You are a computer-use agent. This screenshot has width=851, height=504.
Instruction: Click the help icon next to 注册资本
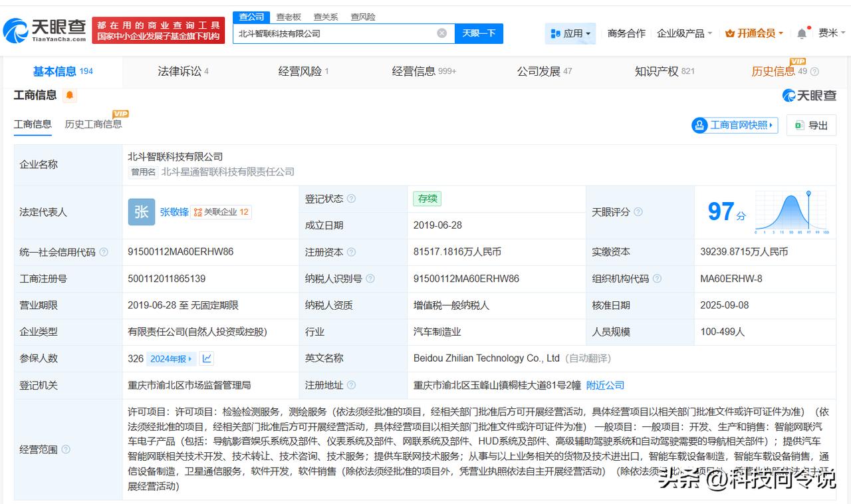[351, 252]
